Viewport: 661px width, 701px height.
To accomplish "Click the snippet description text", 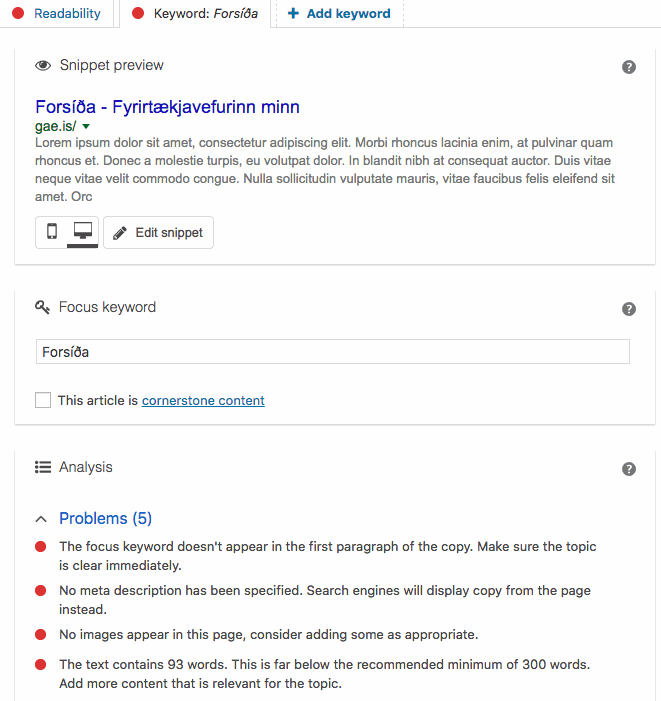I will click(324, 170).
